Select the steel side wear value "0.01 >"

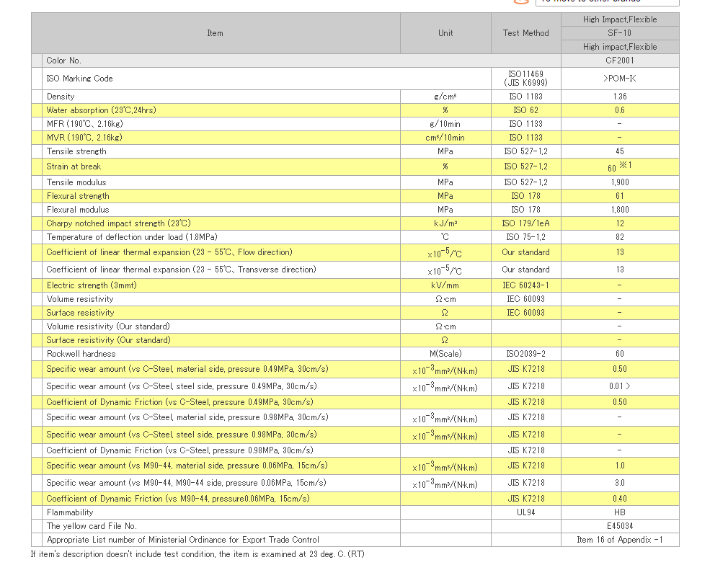click(620, 386)
